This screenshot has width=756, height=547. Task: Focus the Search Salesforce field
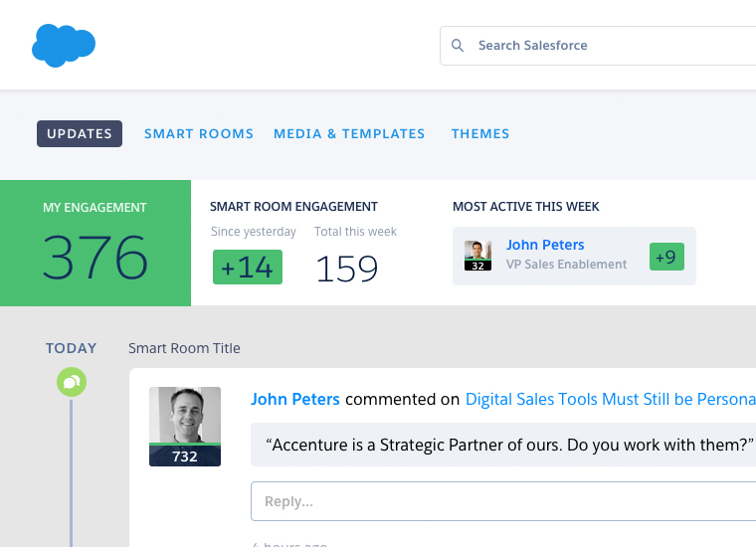pyautogui.click(x=598, y=46)
